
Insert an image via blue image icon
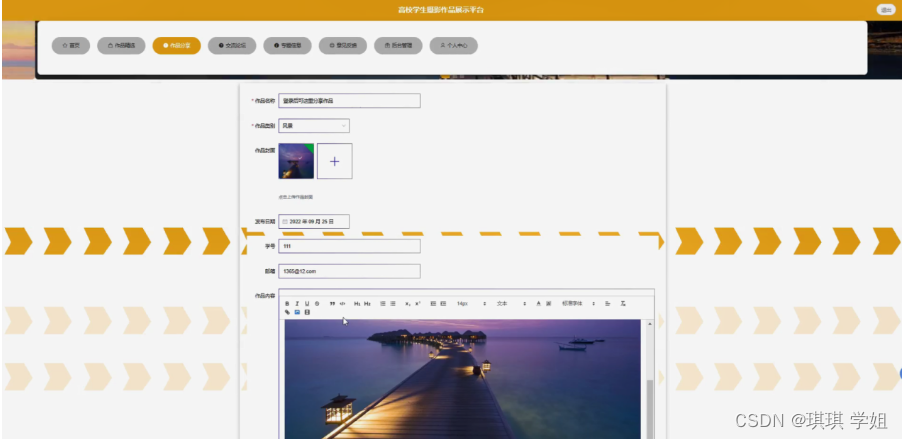click(297, 312)
